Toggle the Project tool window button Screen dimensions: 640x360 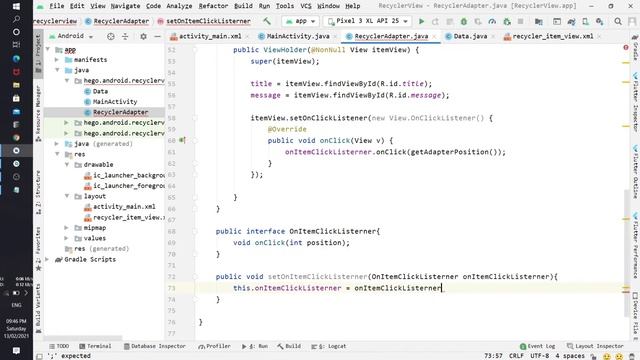[x=38, y=53]
